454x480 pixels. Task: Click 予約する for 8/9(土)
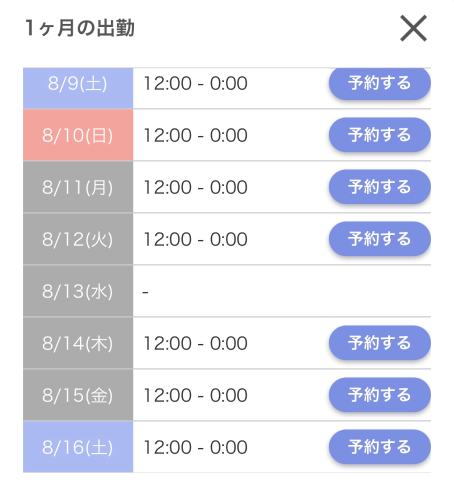click(380, 83)
